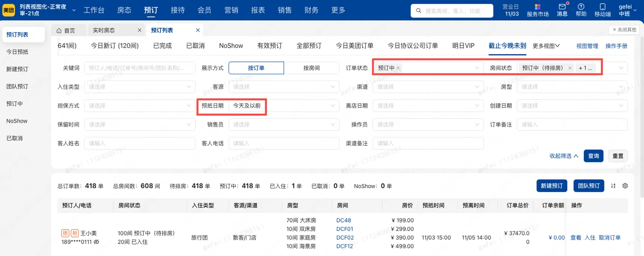Click the 新建预订 blue button

[x=552, y=186]
